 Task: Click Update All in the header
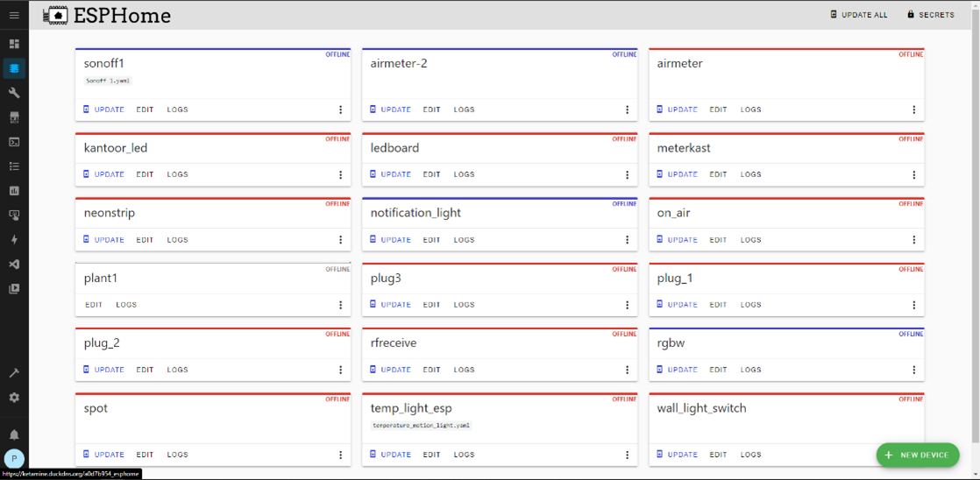(x=859, y=15)
